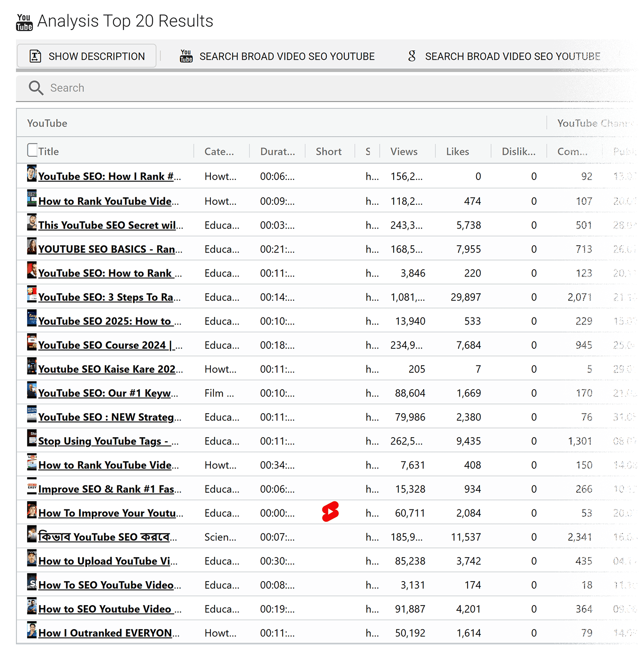Click the 'Scien...' category cell

coord(220,537)
